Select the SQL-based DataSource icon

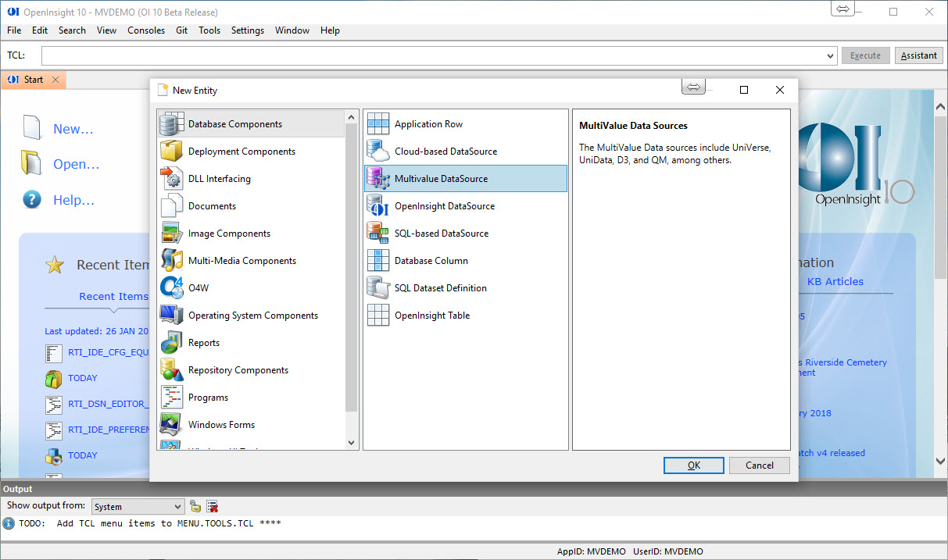tap(378, 234)
